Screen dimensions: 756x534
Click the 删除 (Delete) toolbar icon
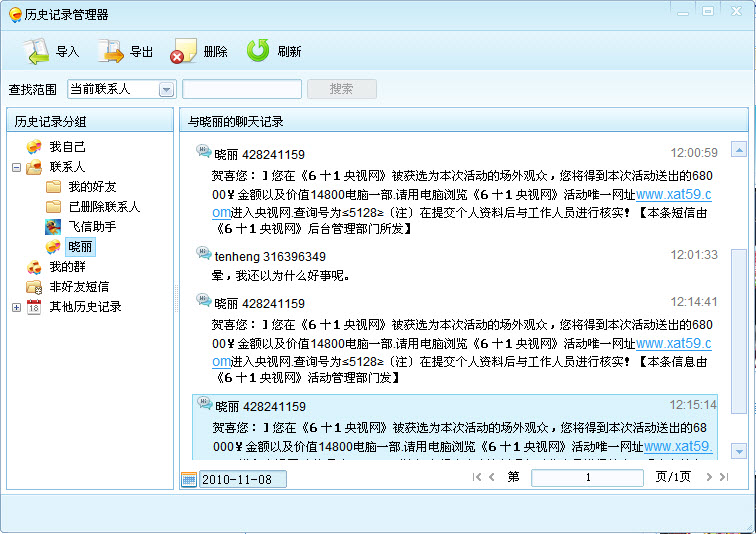(x=184, y=51)
